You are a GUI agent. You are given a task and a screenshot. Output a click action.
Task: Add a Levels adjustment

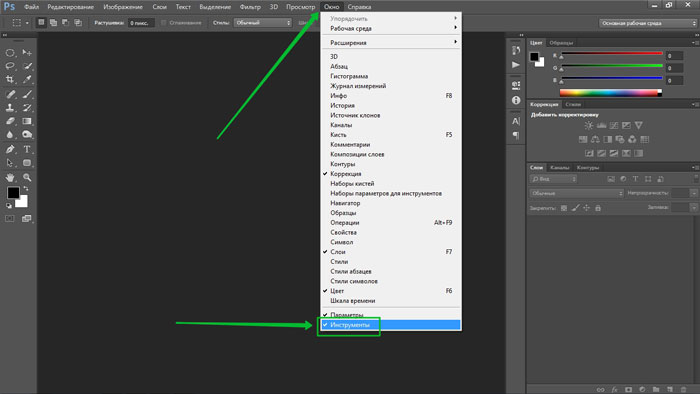click(x=602, y=125)
